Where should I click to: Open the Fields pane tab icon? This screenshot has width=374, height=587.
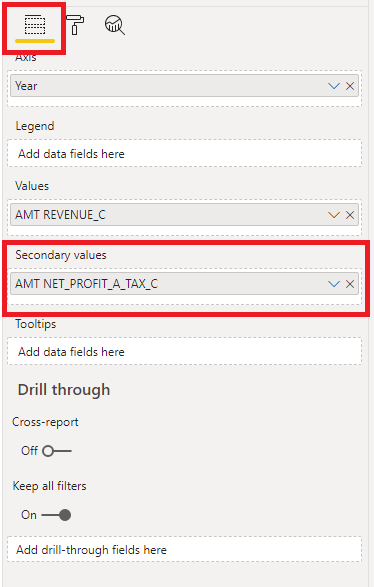coord(35,25)
